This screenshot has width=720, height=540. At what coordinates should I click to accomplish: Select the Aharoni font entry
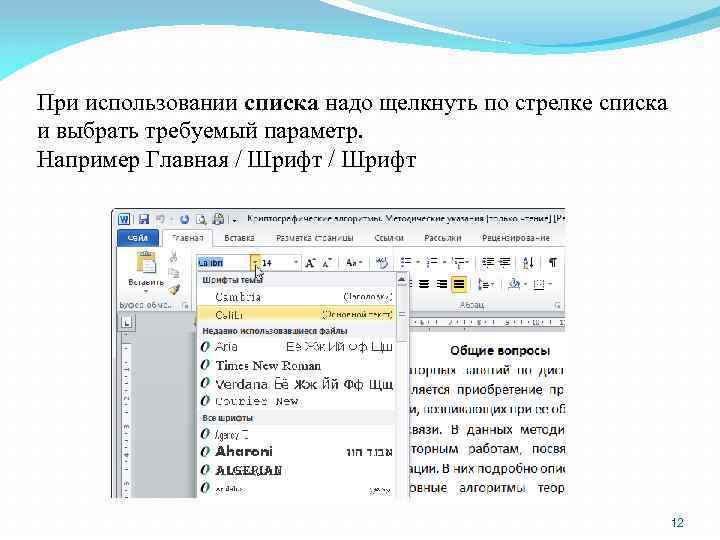pyautogui.click(x=296, y=452)
